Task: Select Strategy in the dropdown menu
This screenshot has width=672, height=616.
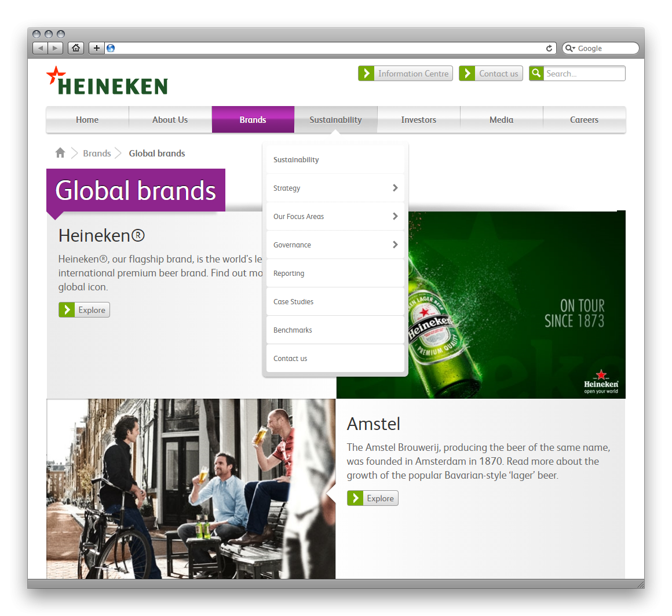Action: point(335,188)
